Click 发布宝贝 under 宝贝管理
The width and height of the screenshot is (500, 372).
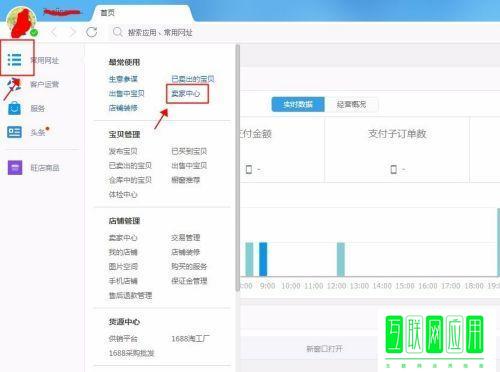click(123, 151)
